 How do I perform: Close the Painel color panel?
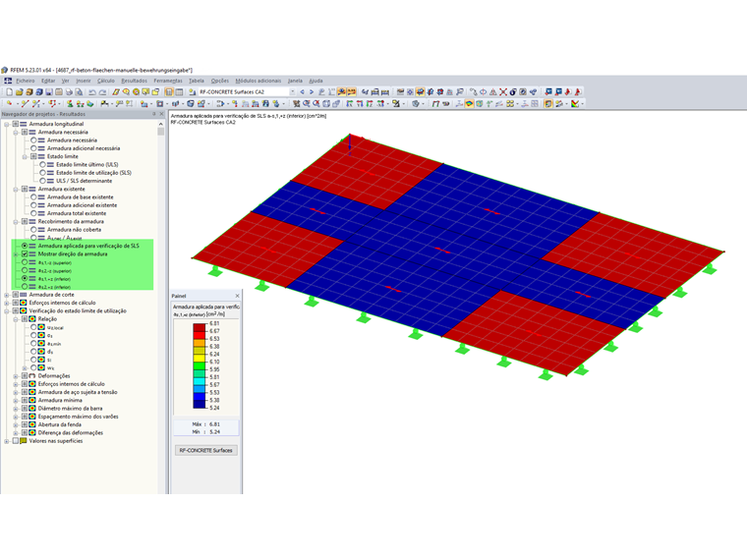click(x=237, y=296)
